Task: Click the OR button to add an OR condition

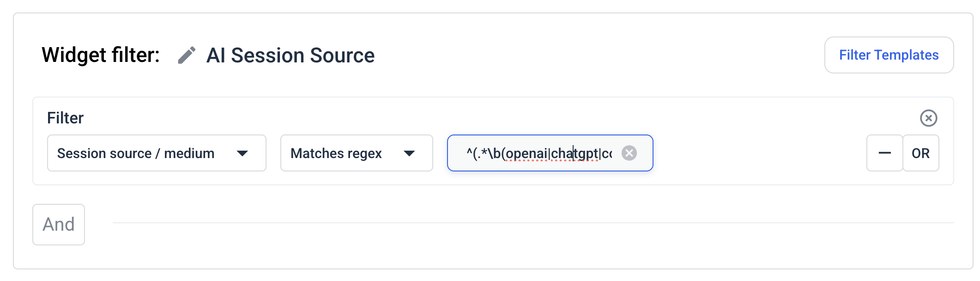Action: (921, 153)
